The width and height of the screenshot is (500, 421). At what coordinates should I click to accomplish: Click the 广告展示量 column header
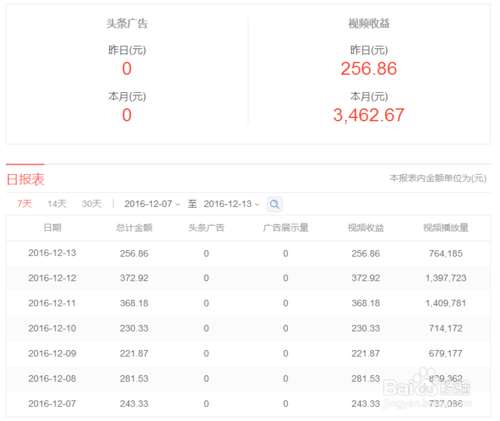click(286, 228)
